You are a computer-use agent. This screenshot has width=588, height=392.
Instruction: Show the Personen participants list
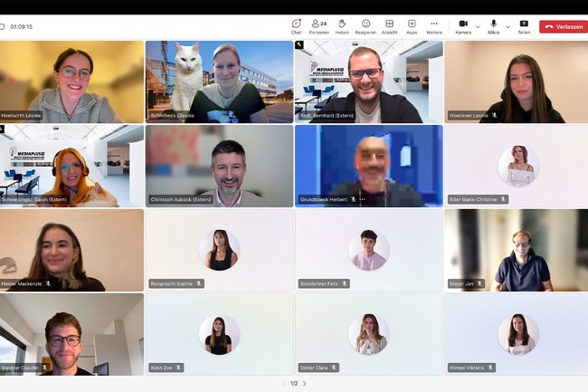(318, 26)
